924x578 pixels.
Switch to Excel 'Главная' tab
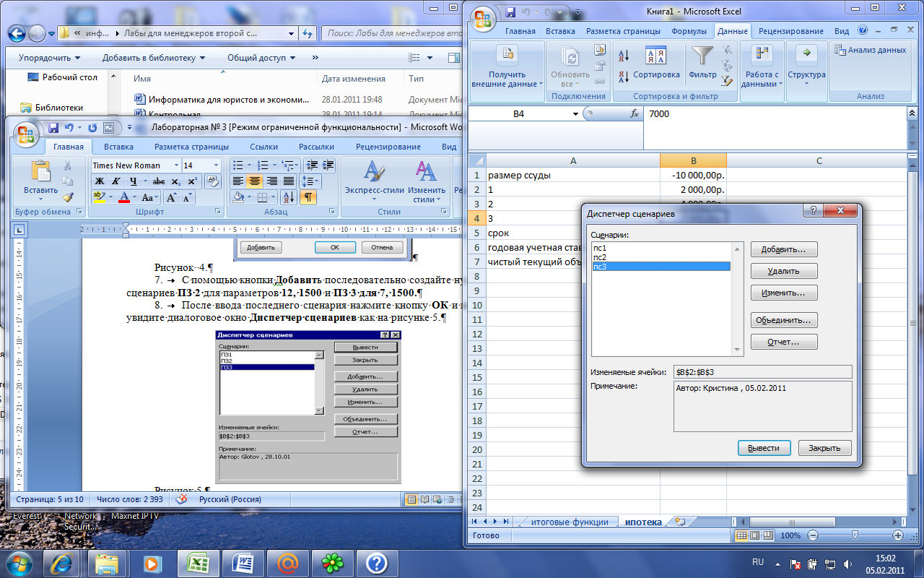point(520,31)
